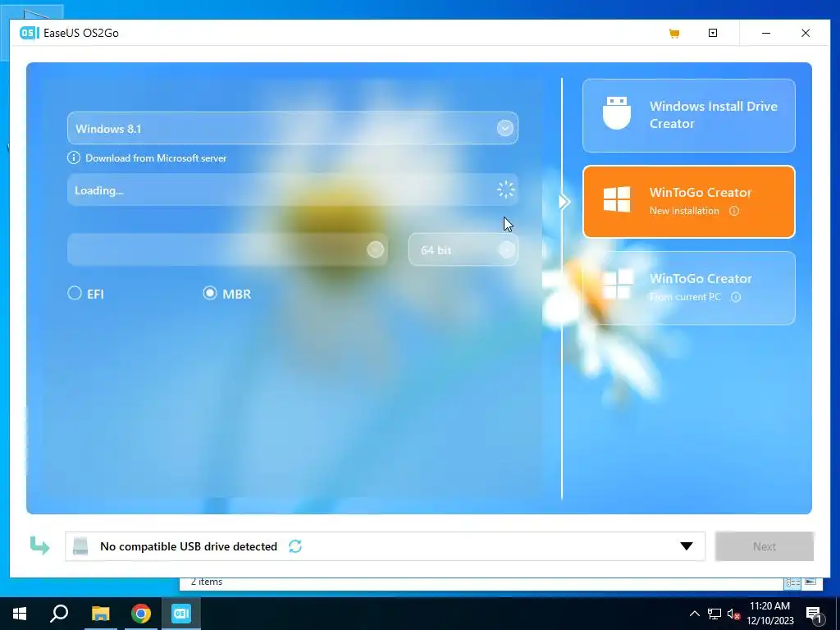840x630 pixels.
Task: Click the green arrow icon beside the drive selector
Action: pyautogui.click(x=39, y=546)
